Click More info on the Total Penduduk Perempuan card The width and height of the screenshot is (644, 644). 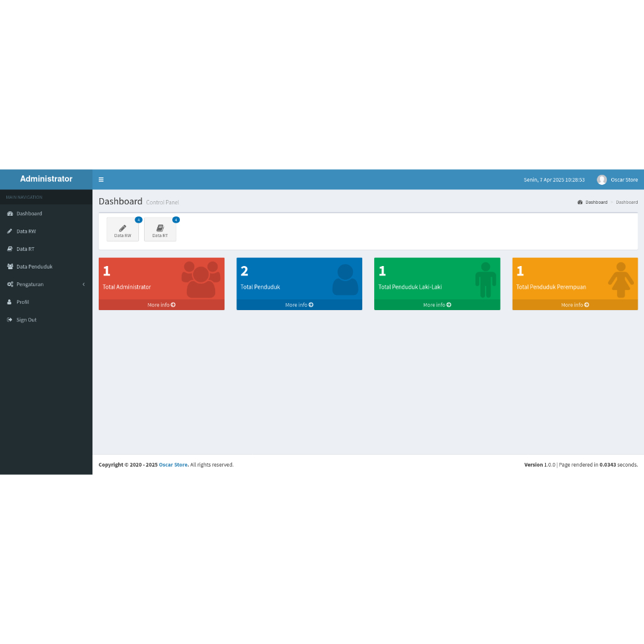(x=575, y=305)
